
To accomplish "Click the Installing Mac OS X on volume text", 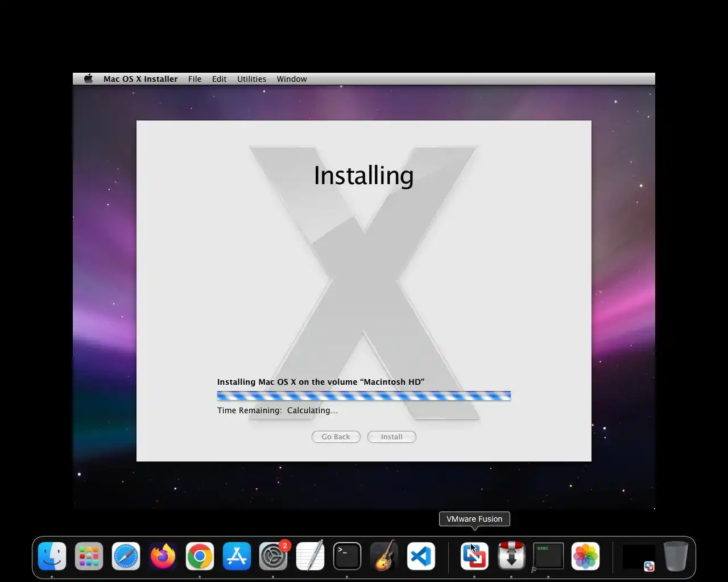I will [321, 382].
